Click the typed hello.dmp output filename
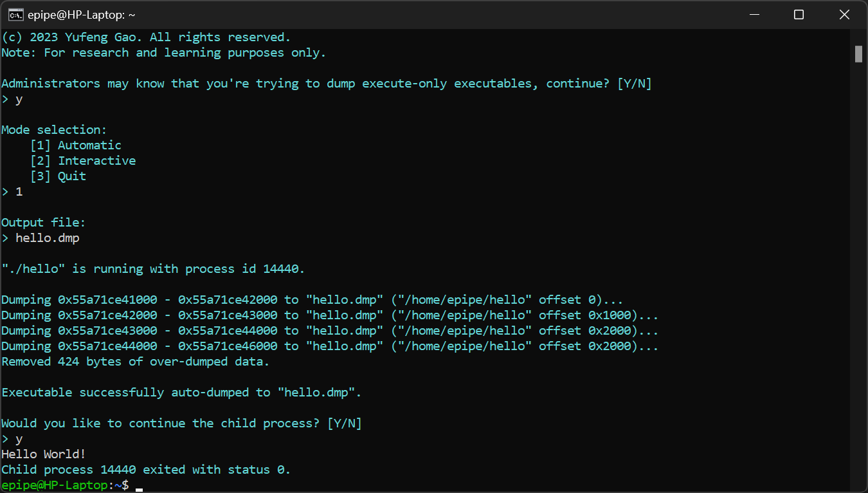This screenshot has width=868, height=493. pyautogui.click(x=48, y=238)
